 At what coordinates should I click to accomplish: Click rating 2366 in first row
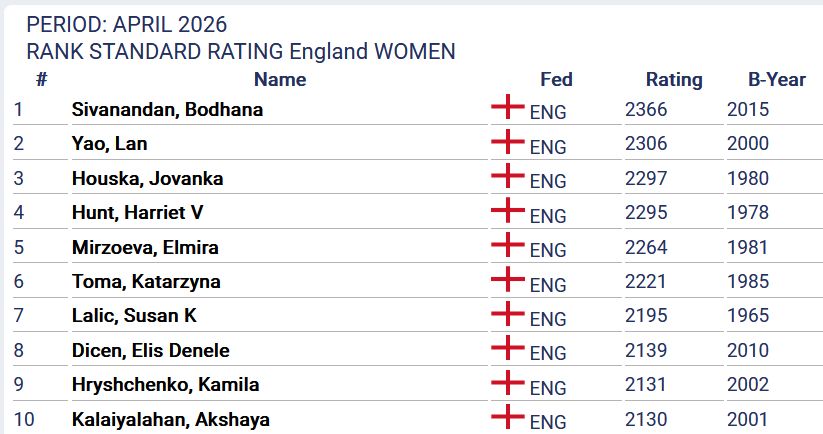(646, 110)
